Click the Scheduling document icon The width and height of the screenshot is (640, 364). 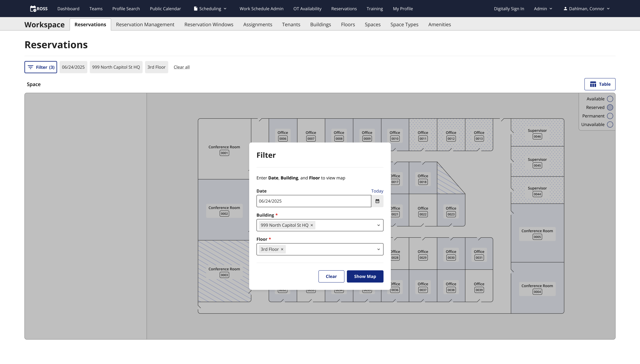tap(196, 9)
